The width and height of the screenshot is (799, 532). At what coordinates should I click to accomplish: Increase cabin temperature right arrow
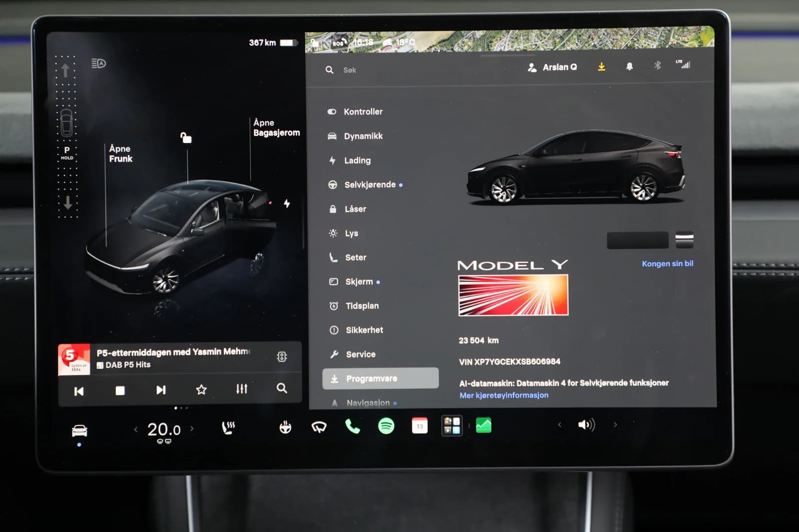pyautogui.click(x=192, y=428)
